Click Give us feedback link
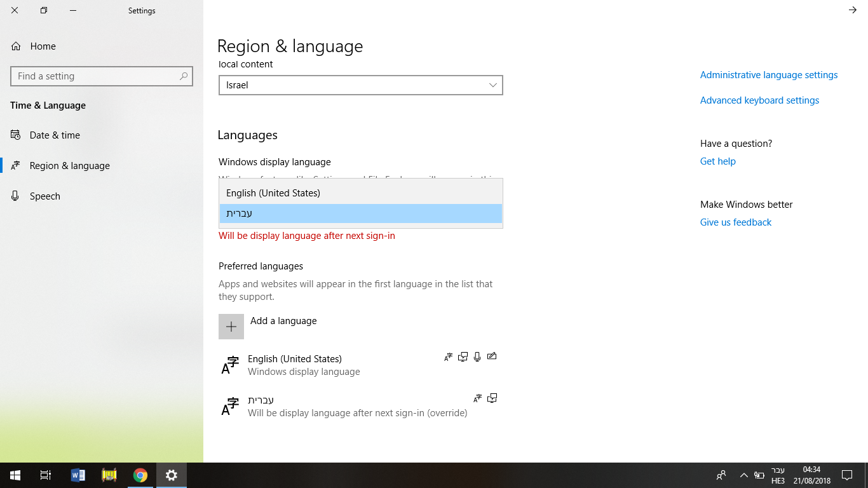Viewport: 868px width, 488px height. pyautogui.click(x=736, y=222)
